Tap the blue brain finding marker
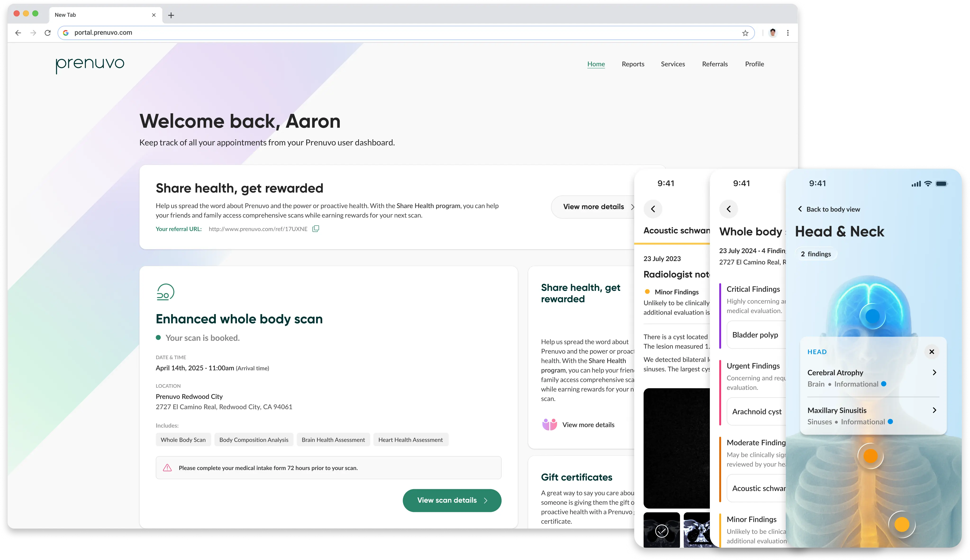Viewport: 970px width, 560px height. tap(872, 316)
